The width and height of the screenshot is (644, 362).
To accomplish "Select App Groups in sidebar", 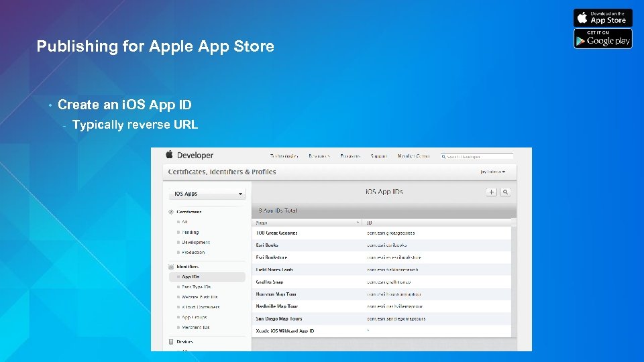I will [195, 317].
